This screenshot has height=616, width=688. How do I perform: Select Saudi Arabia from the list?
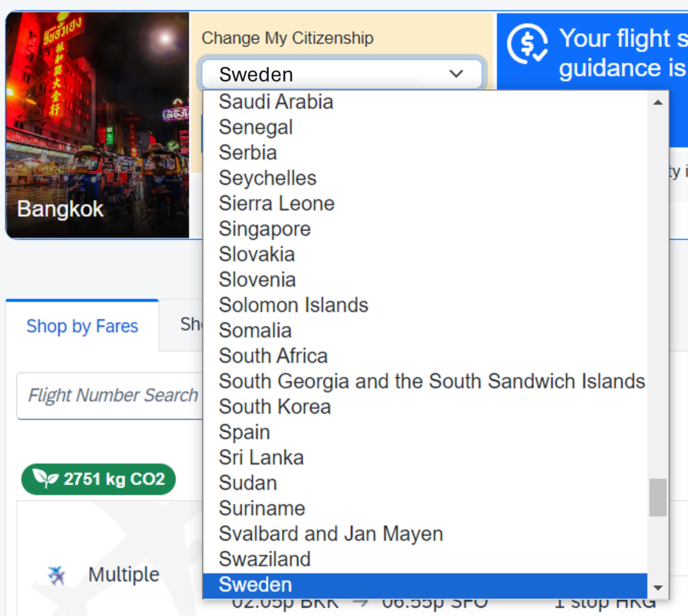coord(276,102)
